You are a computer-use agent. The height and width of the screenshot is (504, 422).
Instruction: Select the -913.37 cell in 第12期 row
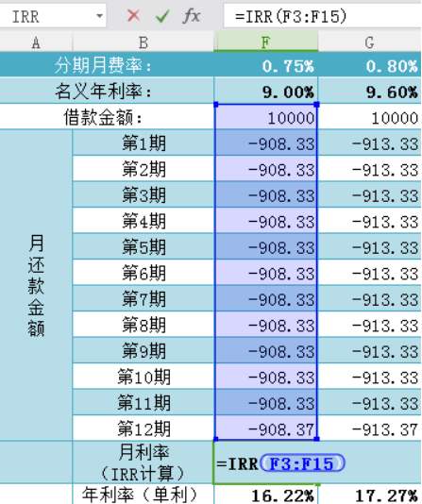point(370,428)
